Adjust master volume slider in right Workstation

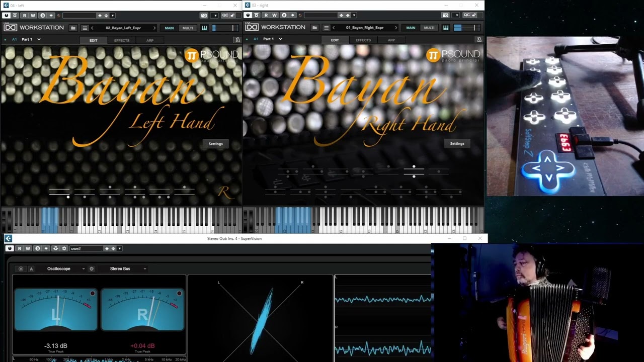point(466,28)
